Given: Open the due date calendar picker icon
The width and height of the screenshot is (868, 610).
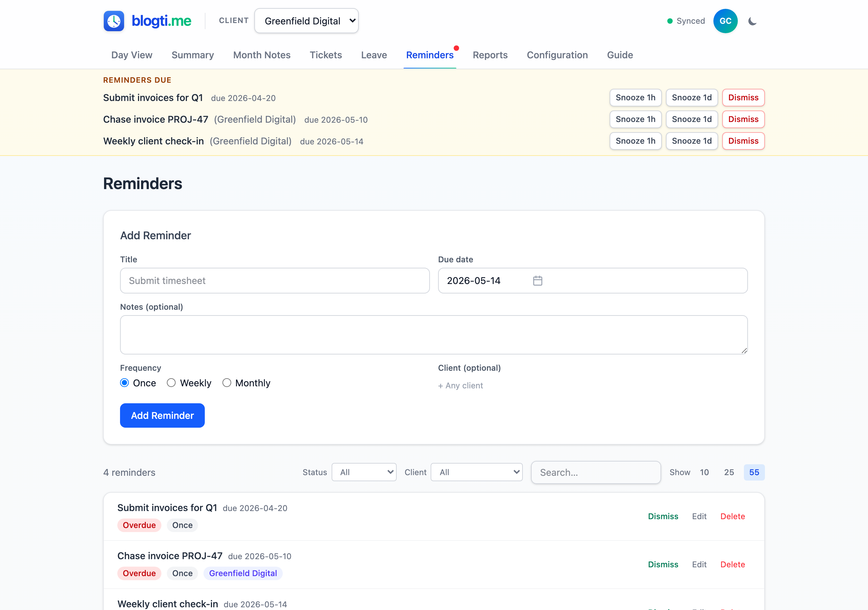Looking at the screenshot, I should click(x=538, y=281).
